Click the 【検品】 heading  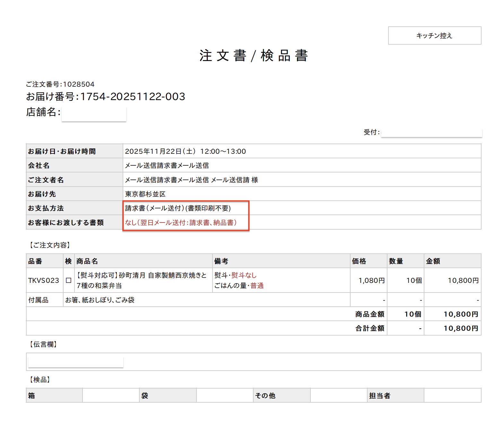point(39,380)
